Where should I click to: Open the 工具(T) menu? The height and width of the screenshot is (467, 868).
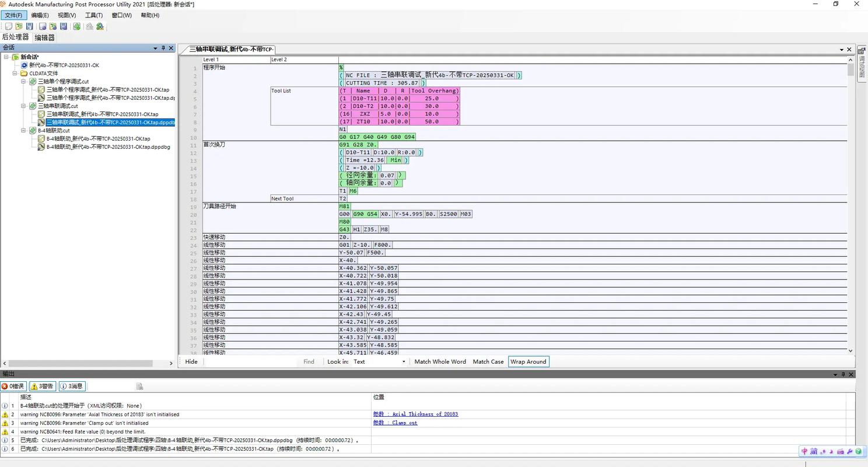click(93, 15)
